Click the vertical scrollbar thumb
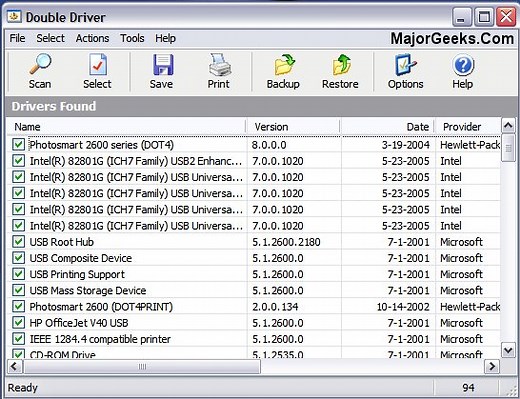520x399 pixels. click(x=508, y=148)
